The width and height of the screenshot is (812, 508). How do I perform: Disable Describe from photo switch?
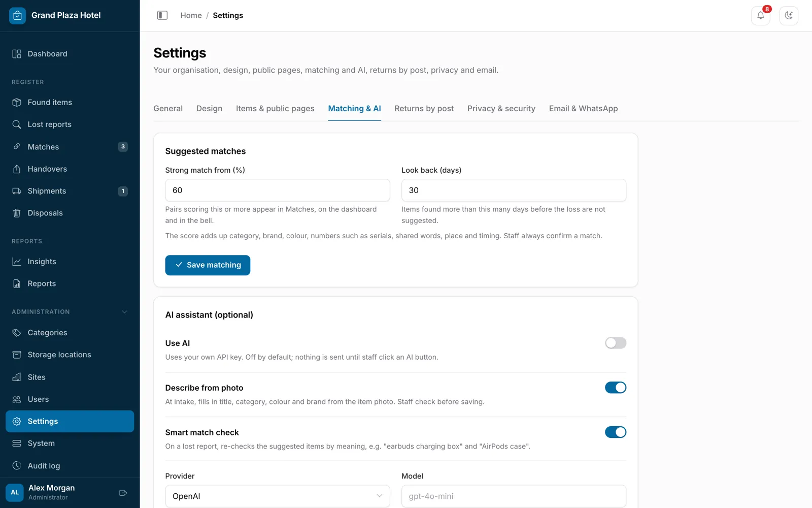(x=616, y=388)
